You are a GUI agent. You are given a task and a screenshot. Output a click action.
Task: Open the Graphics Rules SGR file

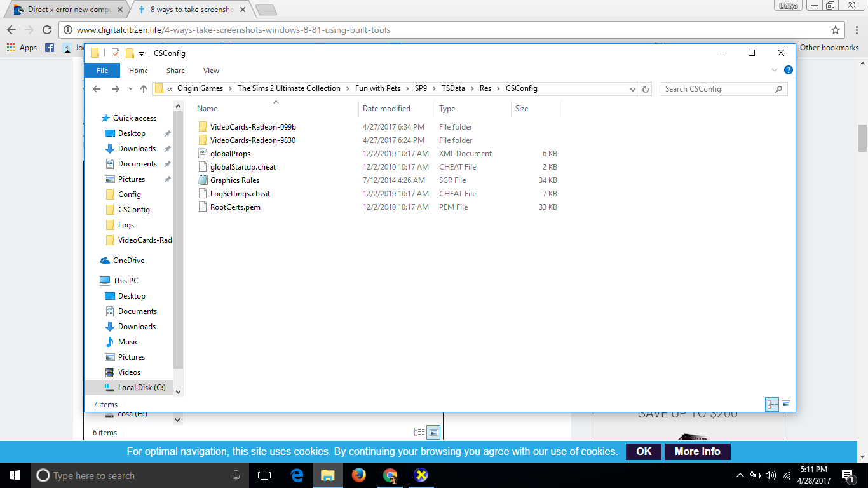pyautogui.click(x=234, y=180)
